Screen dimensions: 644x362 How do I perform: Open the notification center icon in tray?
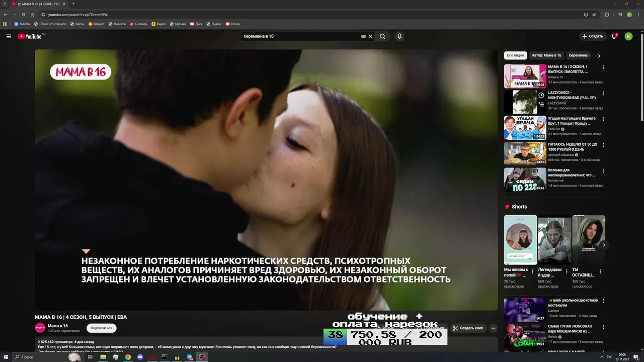636,357
